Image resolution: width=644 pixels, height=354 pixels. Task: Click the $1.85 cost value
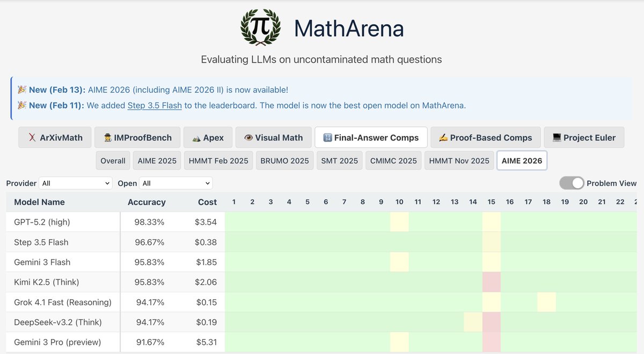pos(206,262)
